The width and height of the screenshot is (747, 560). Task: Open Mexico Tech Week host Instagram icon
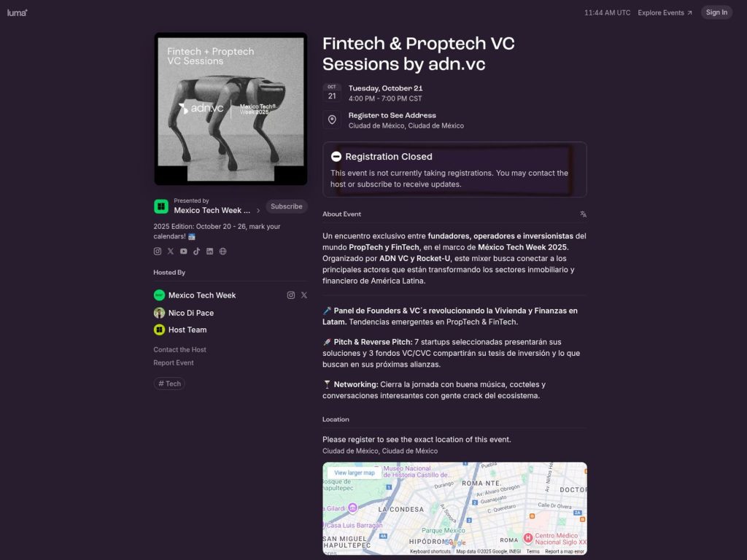pyautogui.click(x=291, y=295)
